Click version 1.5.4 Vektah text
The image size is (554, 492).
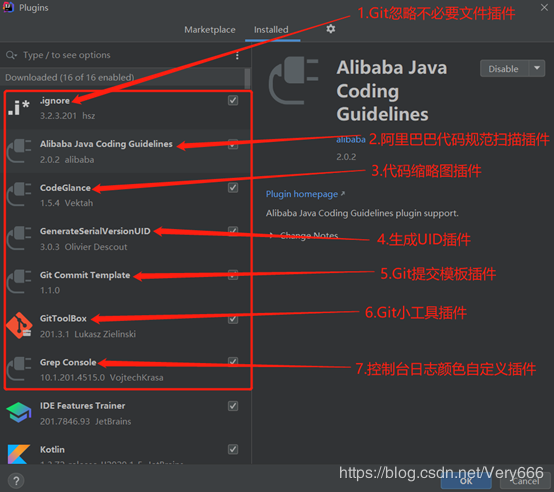(66, 203)
